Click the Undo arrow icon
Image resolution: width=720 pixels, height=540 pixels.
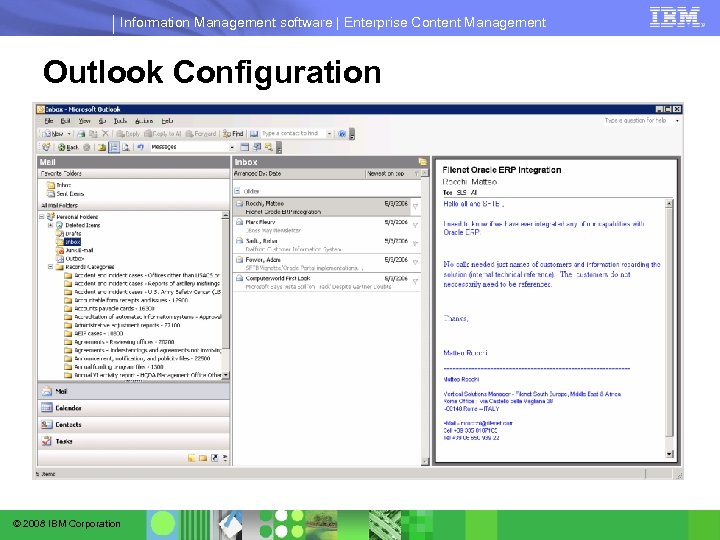coord(141,147)
